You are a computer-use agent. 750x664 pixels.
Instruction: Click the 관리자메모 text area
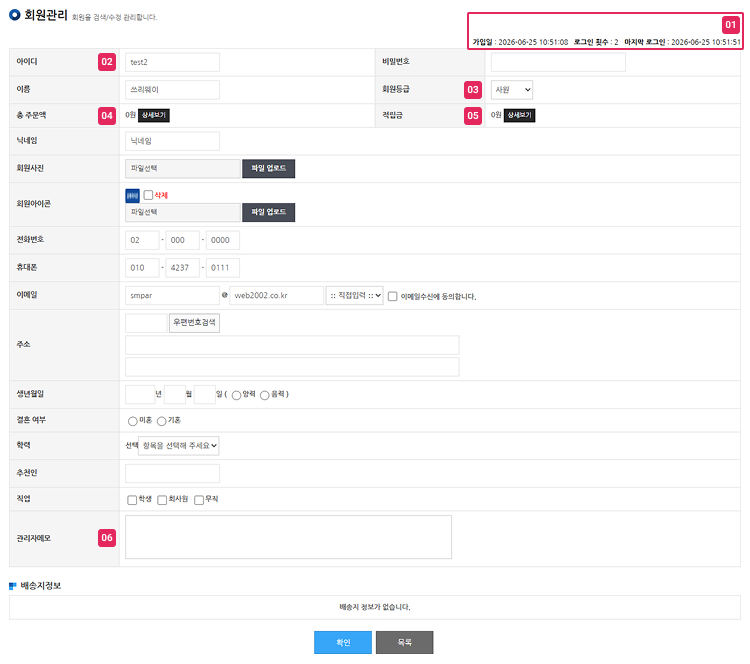(x=288, y=537)
